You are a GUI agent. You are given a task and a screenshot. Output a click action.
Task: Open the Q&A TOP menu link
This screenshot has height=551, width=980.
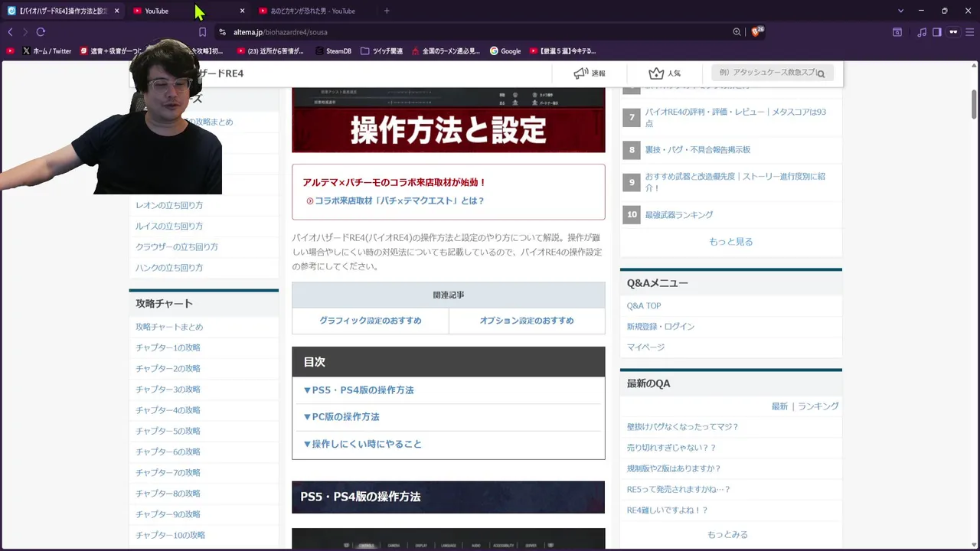pos(644,305)
